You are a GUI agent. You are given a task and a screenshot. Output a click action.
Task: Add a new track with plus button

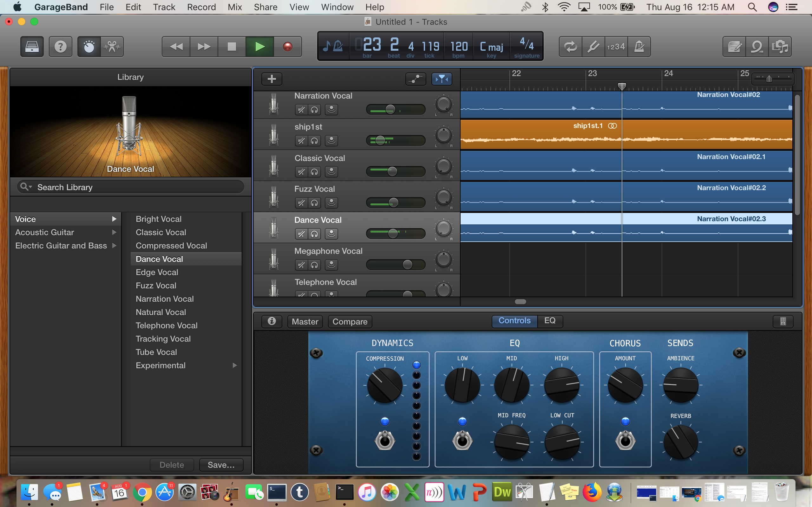(x=272, y=79)
